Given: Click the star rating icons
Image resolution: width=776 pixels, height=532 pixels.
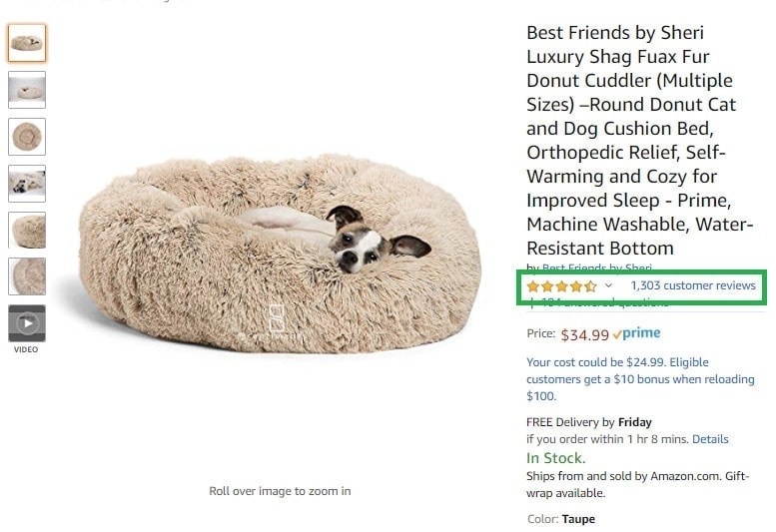Looking at the screenshot, I should (x=561, y=286).
